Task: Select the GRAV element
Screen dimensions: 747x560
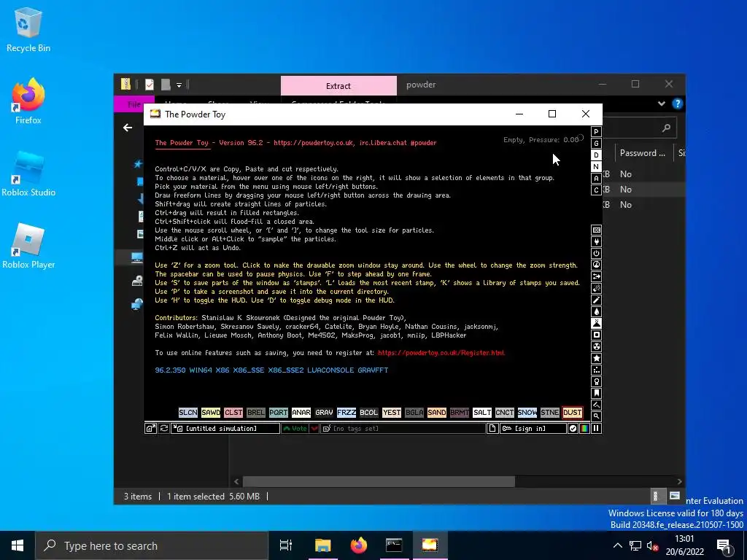Action: (x=323, y=413)
